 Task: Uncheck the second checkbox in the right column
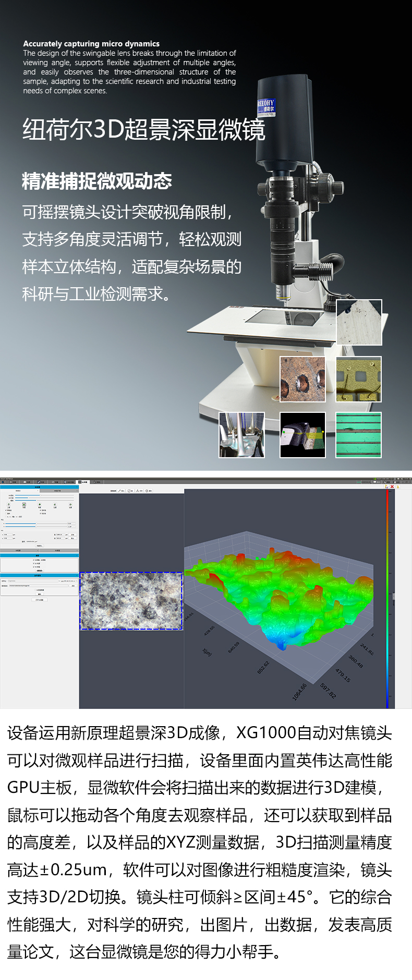41,513
